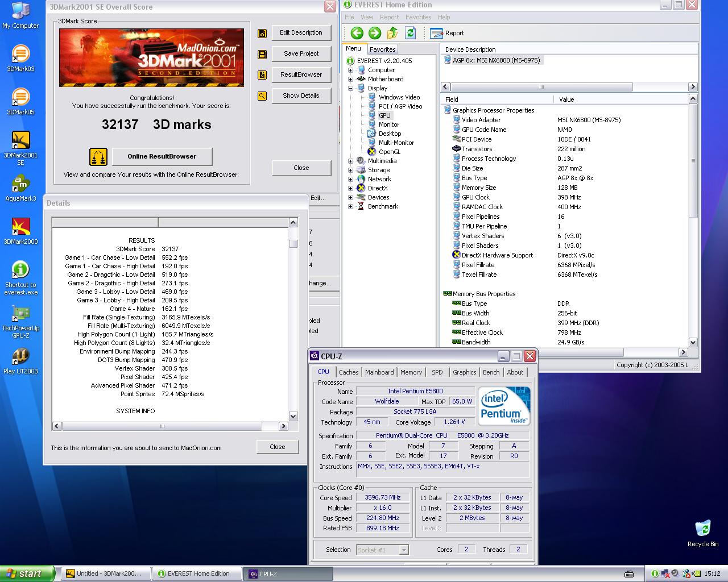Image resolution: width=728 pixels, height=582 pixels.
Task: Click the Report toolbar button in EVEREST
Action: coord(448,33)
